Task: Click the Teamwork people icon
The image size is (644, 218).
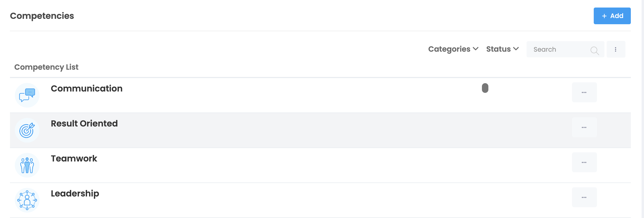Action: coord(27,165)
